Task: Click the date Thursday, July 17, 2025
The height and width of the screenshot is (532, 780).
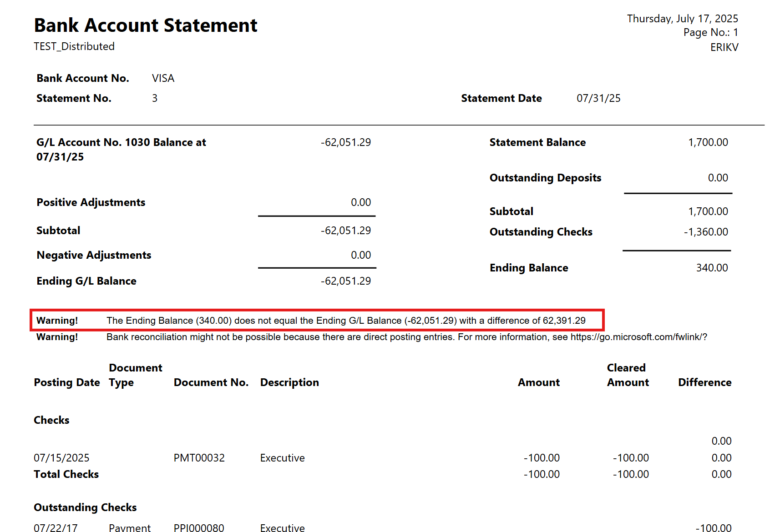Action: (682, 19)
